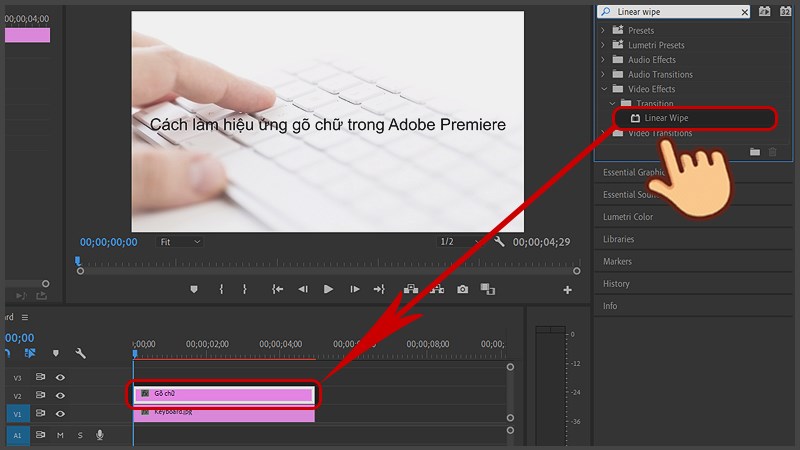This screenshot has width=800, height=450.
Task: Mark In point brace button
Action: (x=221, y=289)
